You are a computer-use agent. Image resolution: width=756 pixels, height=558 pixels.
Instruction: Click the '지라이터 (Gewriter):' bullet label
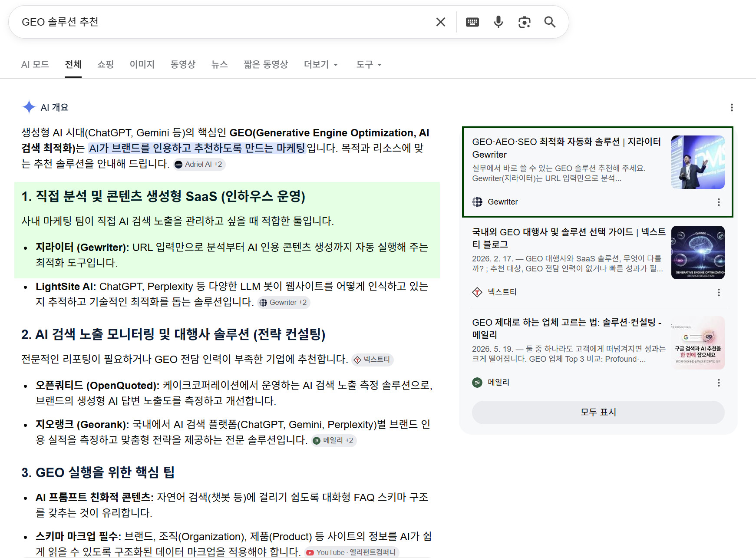pyautogui.click(x=83, y=247)
